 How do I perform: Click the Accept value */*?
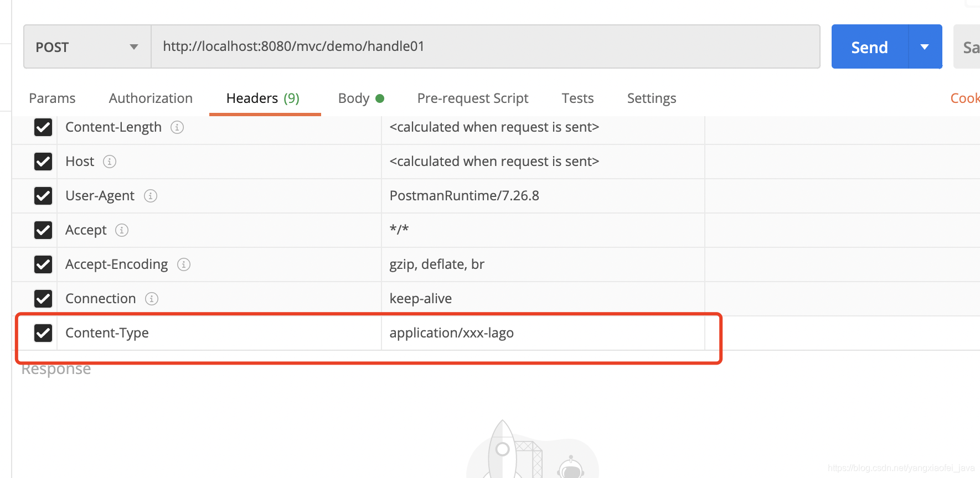(x=399, y=230)
